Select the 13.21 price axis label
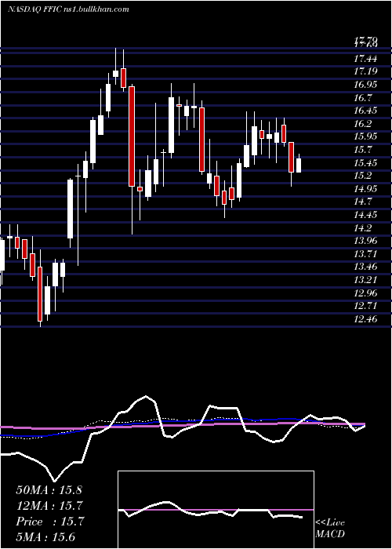392x549 pixels. click(x=365, y=280)
